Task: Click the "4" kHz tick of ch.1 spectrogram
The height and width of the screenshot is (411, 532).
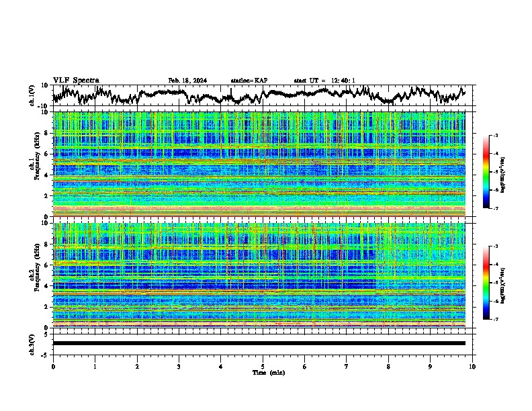Action: coord(48,175)
